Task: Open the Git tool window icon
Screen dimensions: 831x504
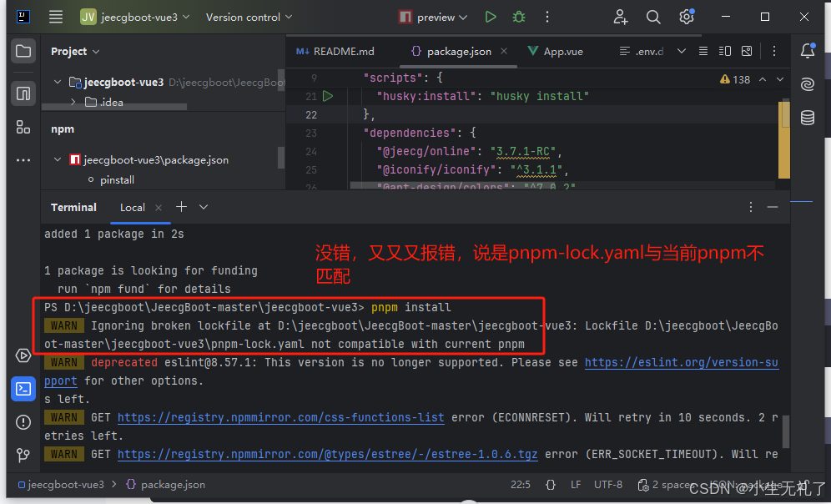Action: click(x=23, y=455)
